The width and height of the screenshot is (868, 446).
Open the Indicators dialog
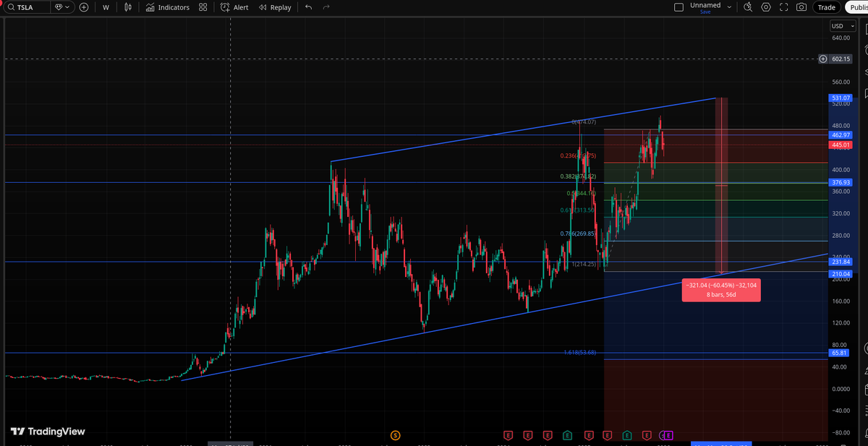(168, 7)
